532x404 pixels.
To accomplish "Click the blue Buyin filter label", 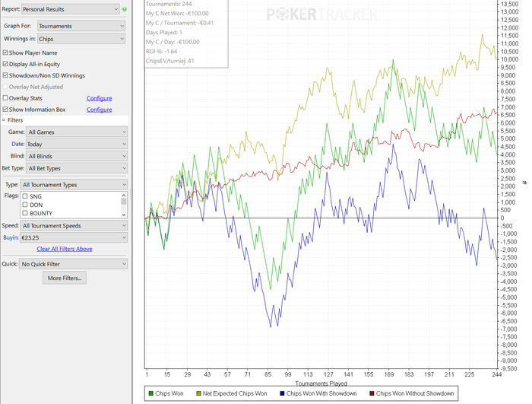I will tap(11, 237).
